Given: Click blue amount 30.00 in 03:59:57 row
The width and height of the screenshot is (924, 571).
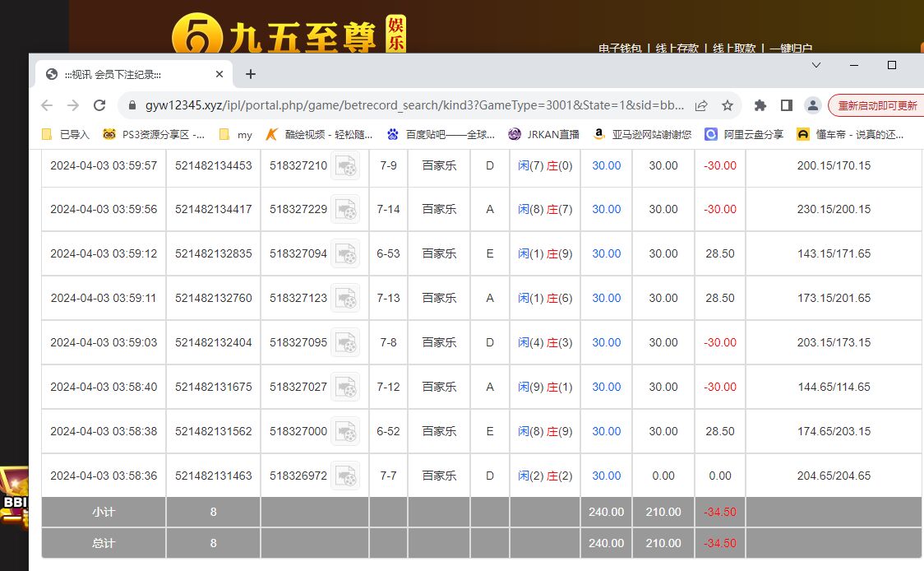Looking at the screenshot, I should [x=607, y=165].
